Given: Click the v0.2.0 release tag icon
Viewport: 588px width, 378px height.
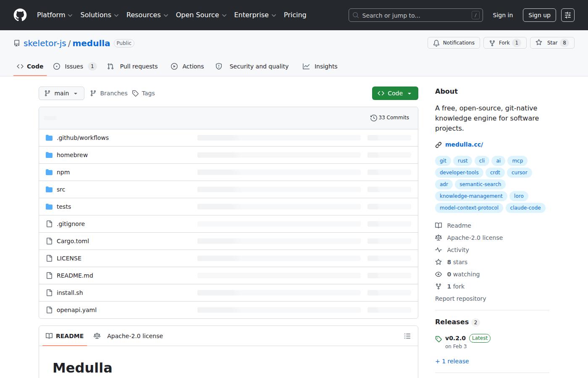Looking at the screenshot, I should 438,339.
